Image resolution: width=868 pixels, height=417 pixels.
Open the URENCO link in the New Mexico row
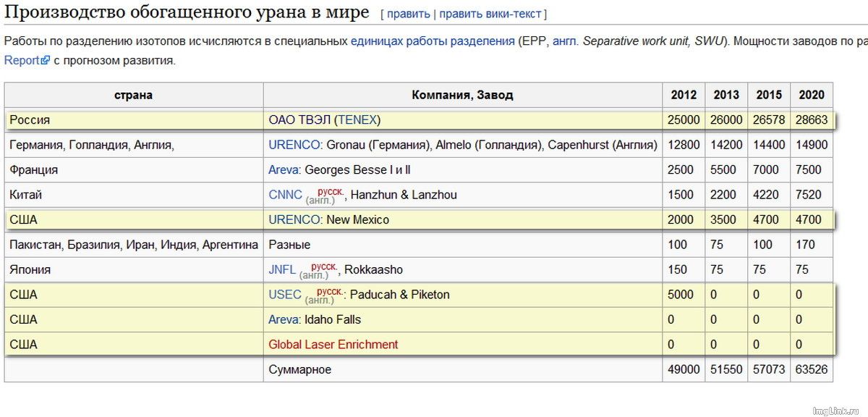pyautogui.click(x=294, y=219)
